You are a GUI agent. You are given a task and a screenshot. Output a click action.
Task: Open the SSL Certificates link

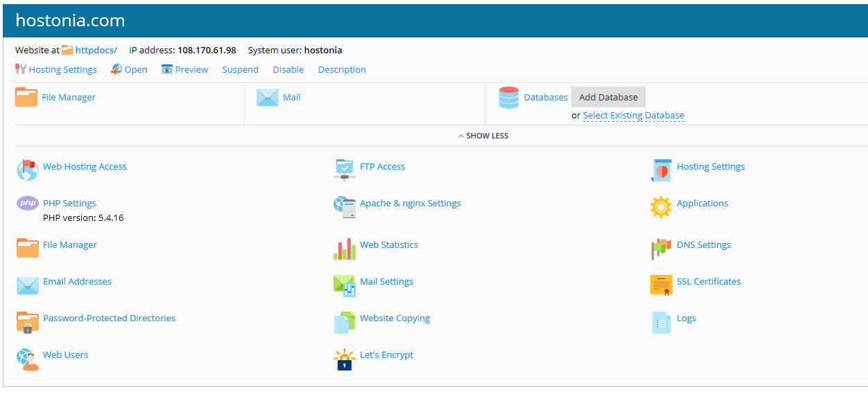click(709, 281)
